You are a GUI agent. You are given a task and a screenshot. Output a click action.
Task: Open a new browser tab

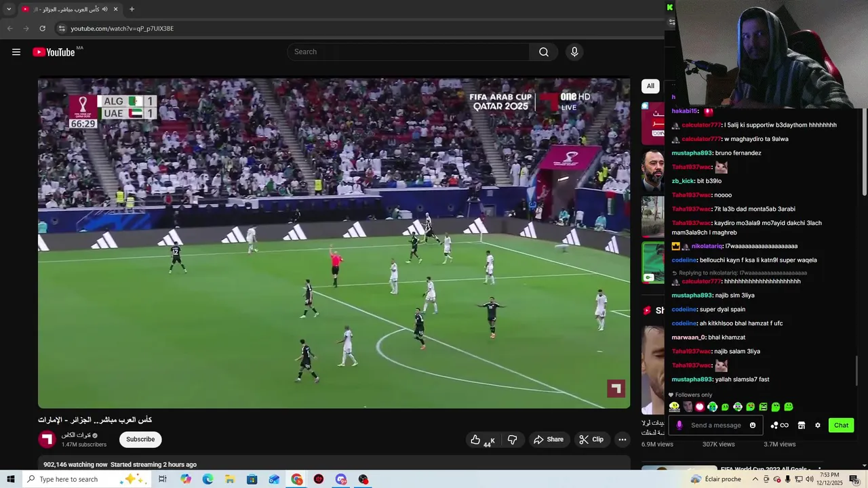pos(132,9)
